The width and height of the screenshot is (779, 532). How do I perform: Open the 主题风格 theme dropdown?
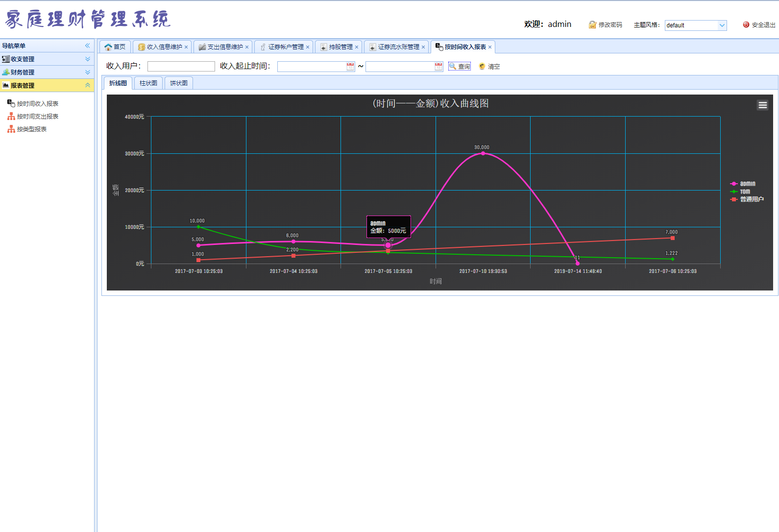[x=722, y=25]
